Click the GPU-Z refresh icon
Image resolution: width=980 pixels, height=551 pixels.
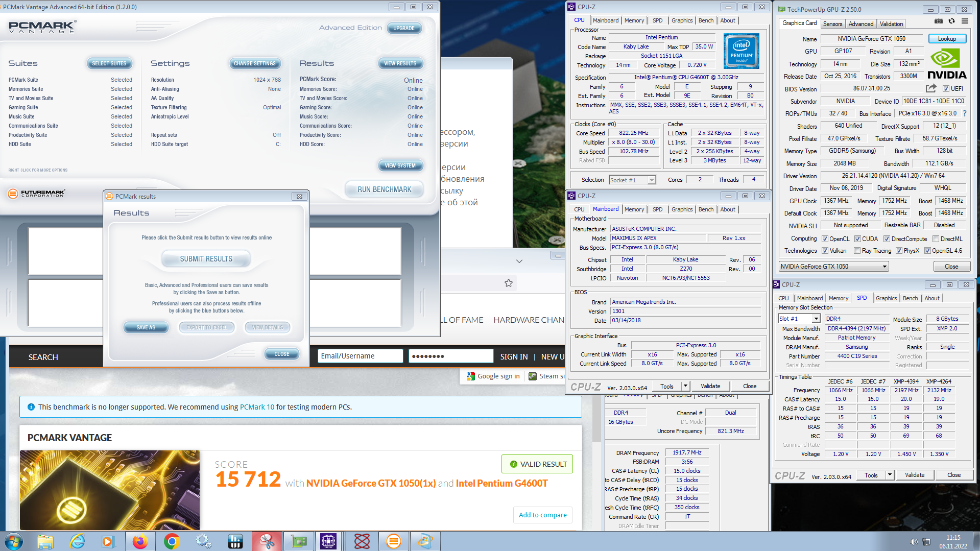click(x=951, y=21)
